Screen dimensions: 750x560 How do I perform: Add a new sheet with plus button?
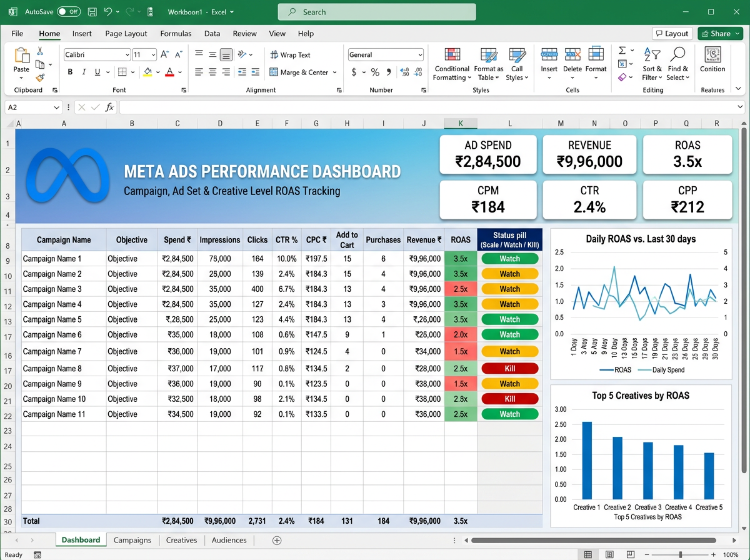(x=277, y=540)
